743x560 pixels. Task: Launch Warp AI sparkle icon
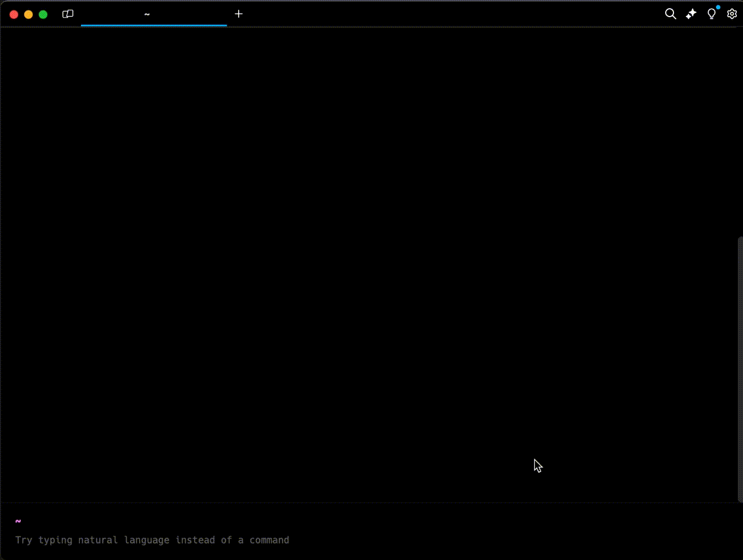[691, 14]
